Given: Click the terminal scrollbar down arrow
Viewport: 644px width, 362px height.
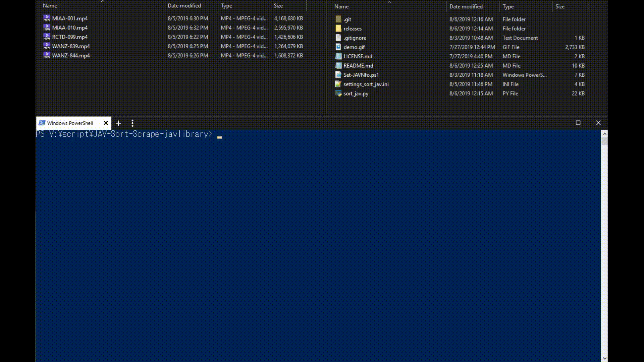Looking at the screenshot, I should click(604, 358).
